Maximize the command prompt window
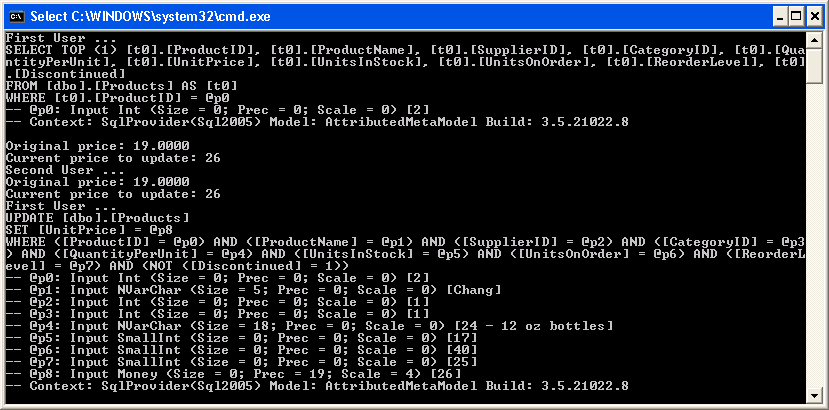Viewport: 829px width, 410px height. 796,17
